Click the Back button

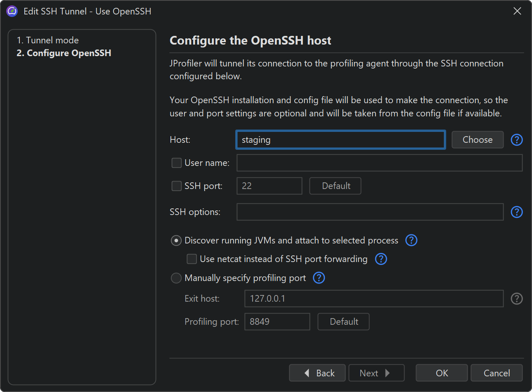coord(318,373)
